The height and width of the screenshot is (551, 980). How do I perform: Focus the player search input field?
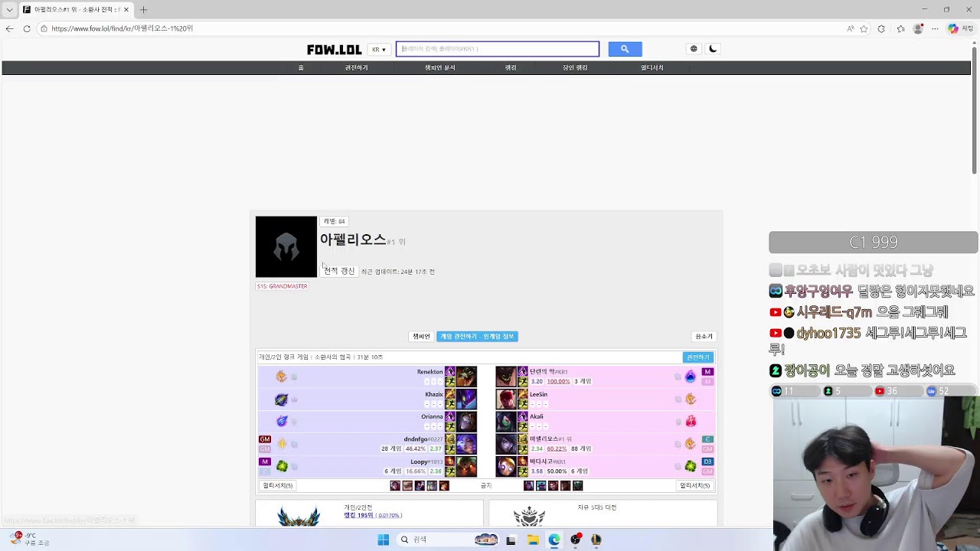(x=498, y=49)
